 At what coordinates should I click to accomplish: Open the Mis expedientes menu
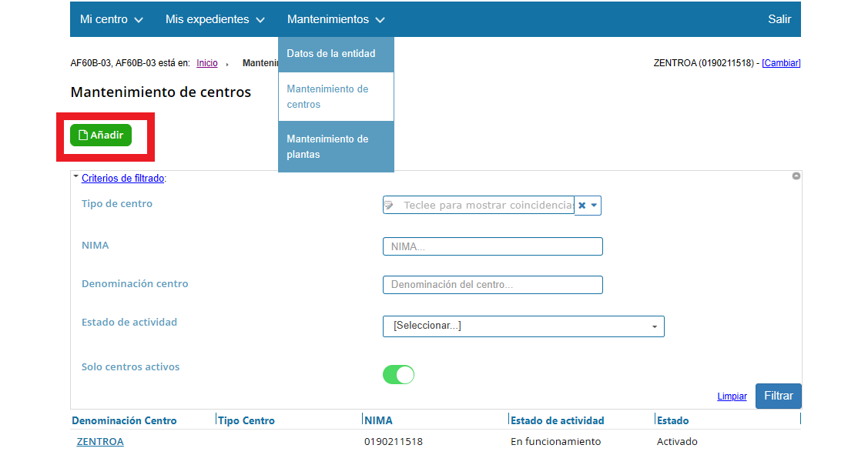click(x=214, y=19)
